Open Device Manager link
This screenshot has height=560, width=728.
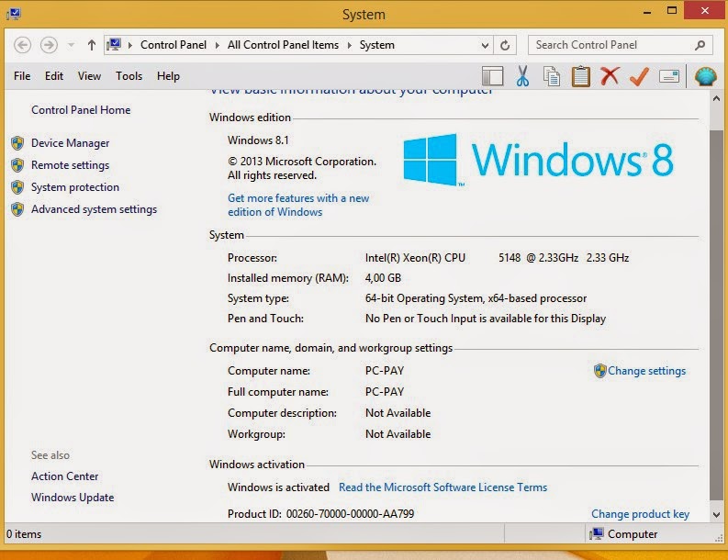tap(70, 143)
